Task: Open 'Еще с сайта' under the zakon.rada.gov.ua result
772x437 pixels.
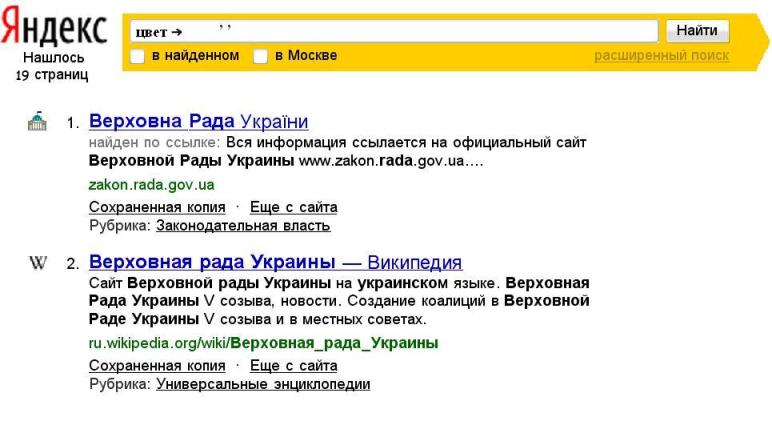Action: (293, 207)
